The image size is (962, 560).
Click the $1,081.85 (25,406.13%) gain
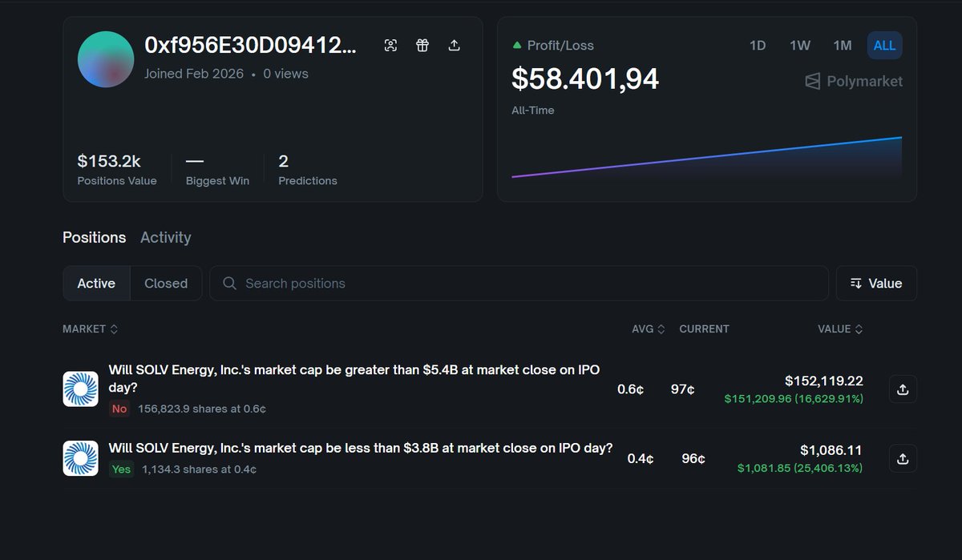pos(800,468)
